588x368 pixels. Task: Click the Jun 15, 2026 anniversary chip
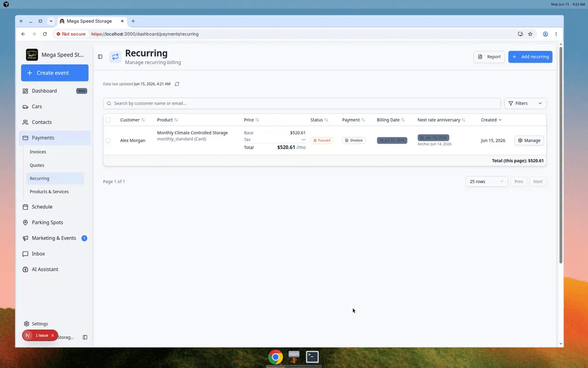coord(433,138)
